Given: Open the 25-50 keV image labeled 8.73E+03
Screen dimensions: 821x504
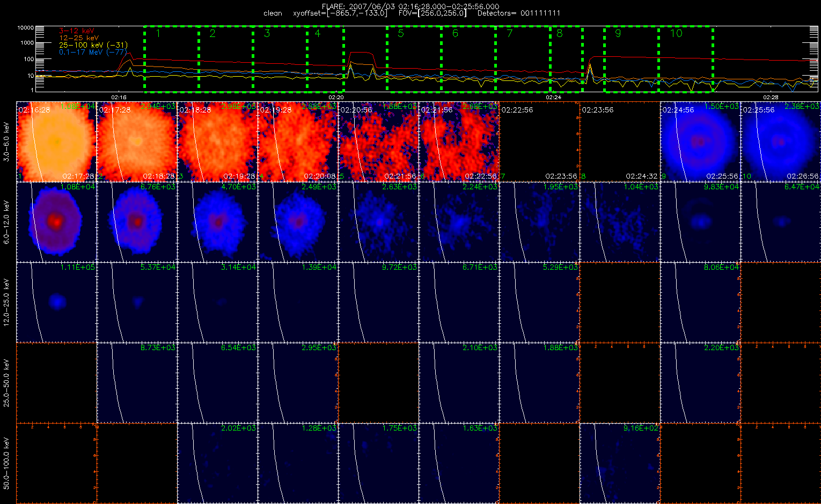Looking at the screenshot, I should point(137,382).
